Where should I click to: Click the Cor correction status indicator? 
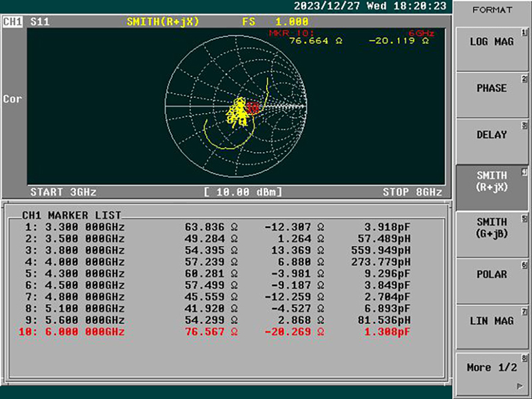click(13, 99)
